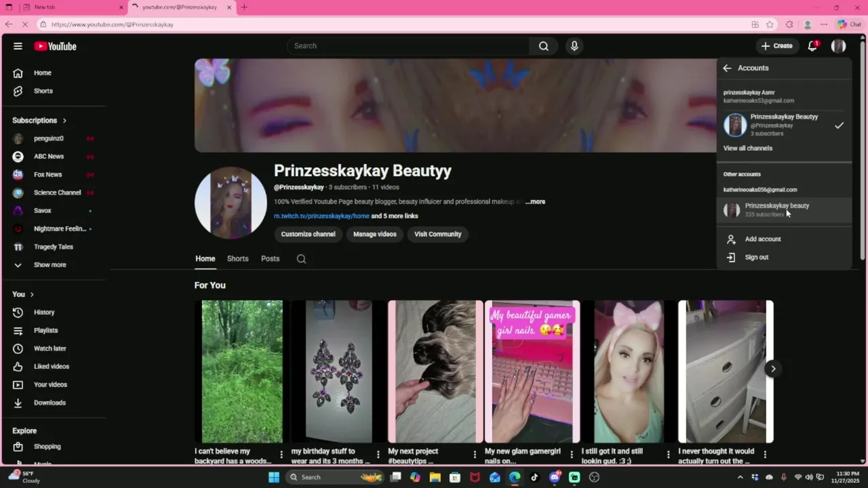This screenshot has height=488, width=868.
Task: Click the channel profile picture
Action: click(231, 203)
